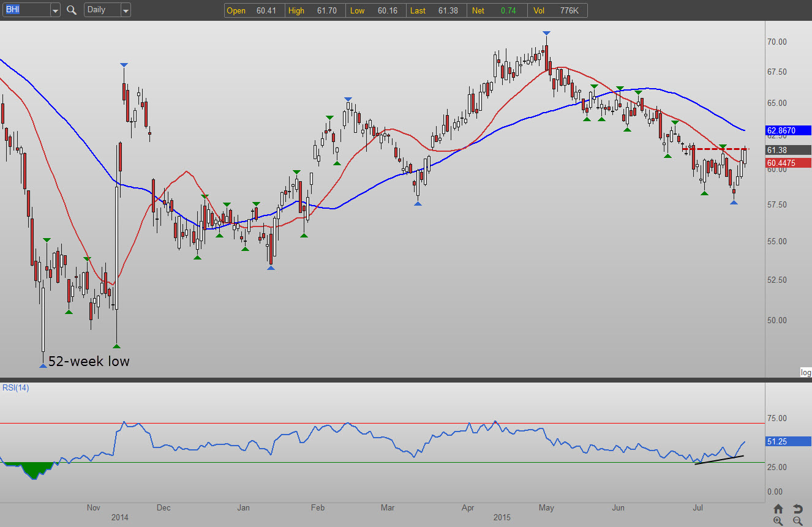This screenshot has height=527, width=812.
Task: Click the Nov label on the time axis
Action: 94,507
